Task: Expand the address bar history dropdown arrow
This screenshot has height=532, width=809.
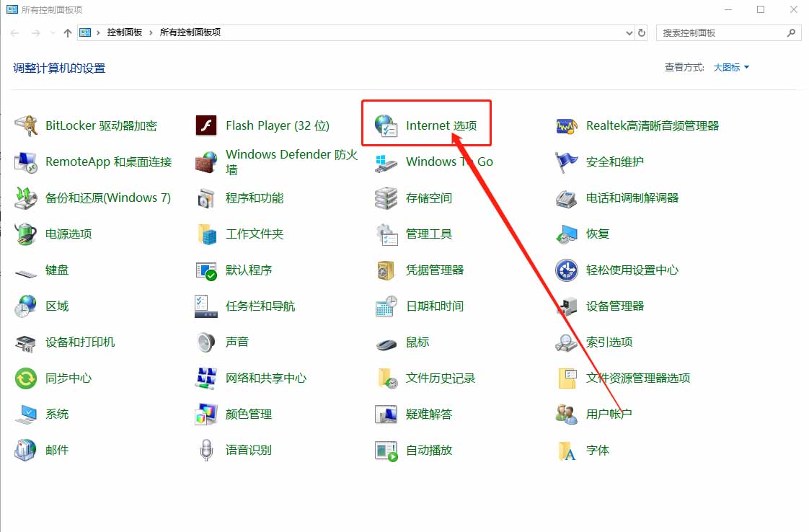Action: click(x=629, y=32)
